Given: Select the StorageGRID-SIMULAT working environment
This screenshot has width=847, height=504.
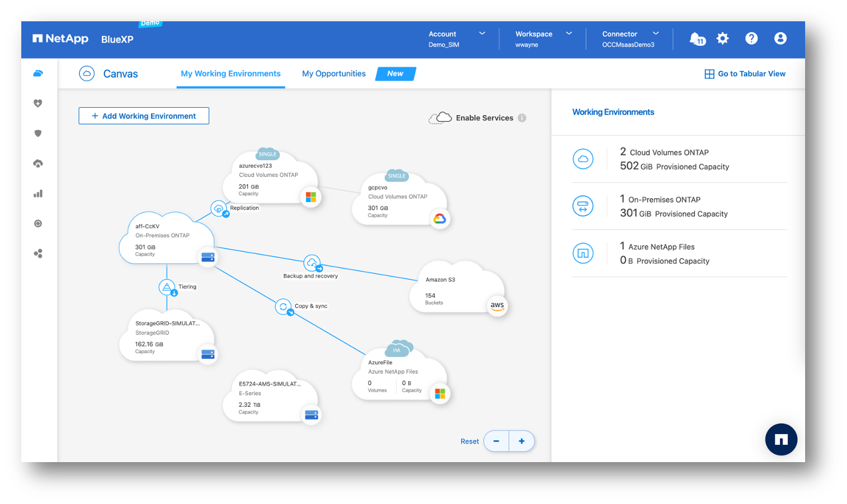Looking at the screenshot, I should coord(168,336).
